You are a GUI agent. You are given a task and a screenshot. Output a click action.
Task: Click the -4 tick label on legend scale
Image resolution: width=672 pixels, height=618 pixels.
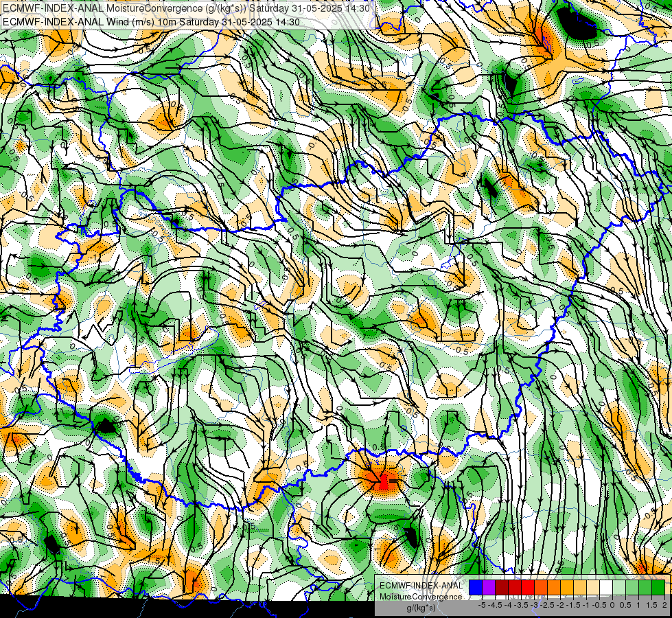pos(508,605)
